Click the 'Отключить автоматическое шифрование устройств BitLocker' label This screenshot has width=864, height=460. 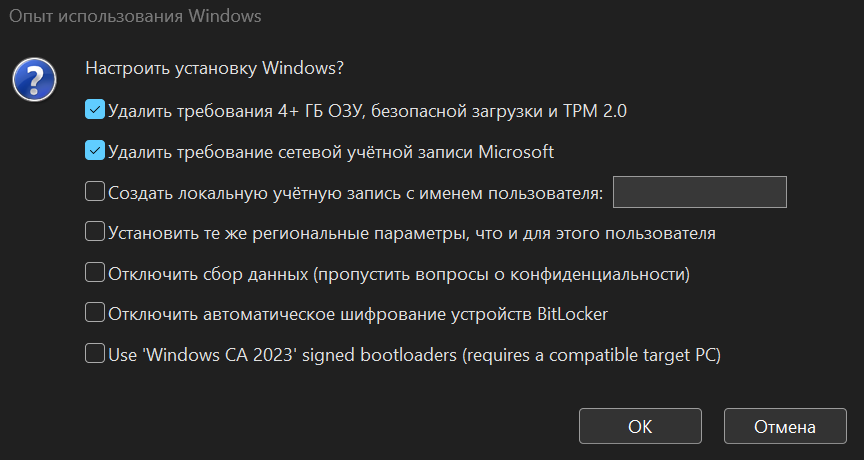point(357,314)
